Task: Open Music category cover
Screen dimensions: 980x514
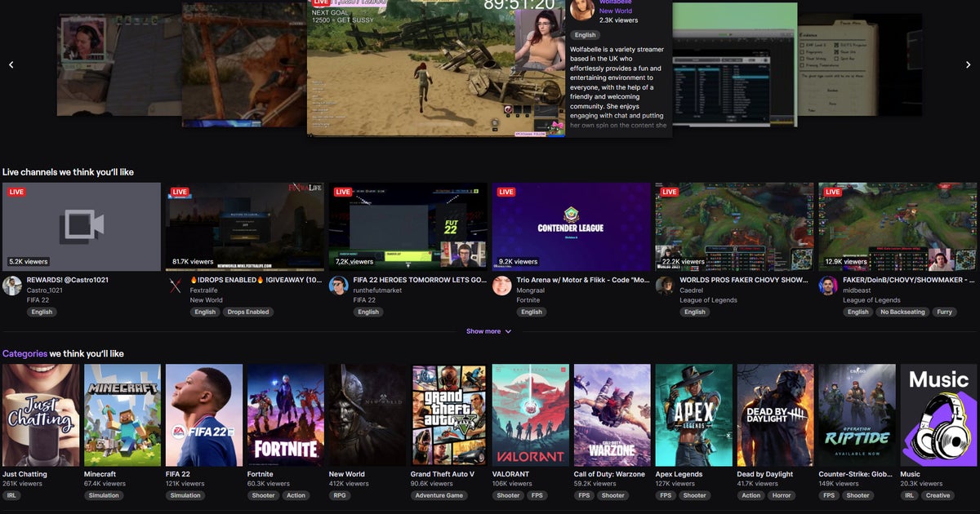Action: tap(939, 415)
